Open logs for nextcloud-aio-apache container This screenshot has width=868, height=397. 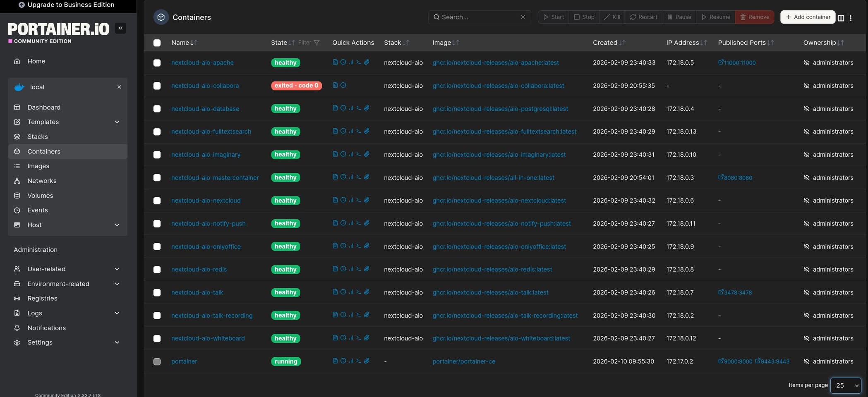[335, 62]
